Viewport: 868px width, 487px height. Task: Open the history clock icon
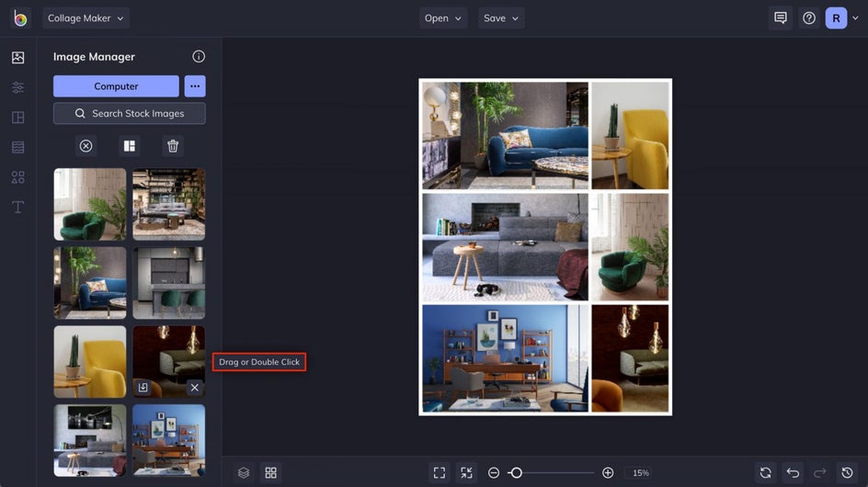(847, 472)
